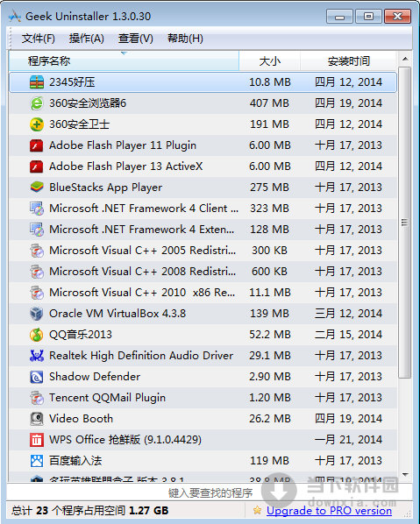The height and width of the screenshot is (524, 420).
Task: Focus the 键入要查找的程序 search field
Action: pyautogui.click(x=210, y=492)
